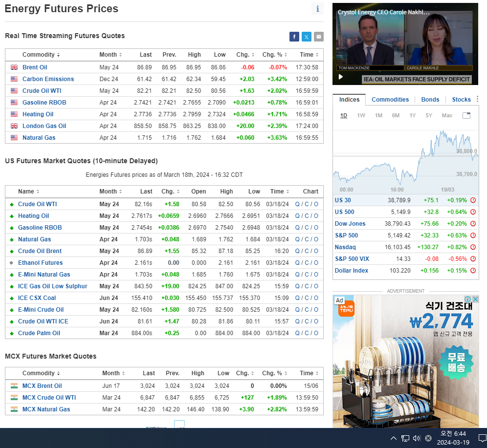Select the 5Y chart timeframe
The height and width of the screenshot is (448, 487).
[x=429, y=115]
